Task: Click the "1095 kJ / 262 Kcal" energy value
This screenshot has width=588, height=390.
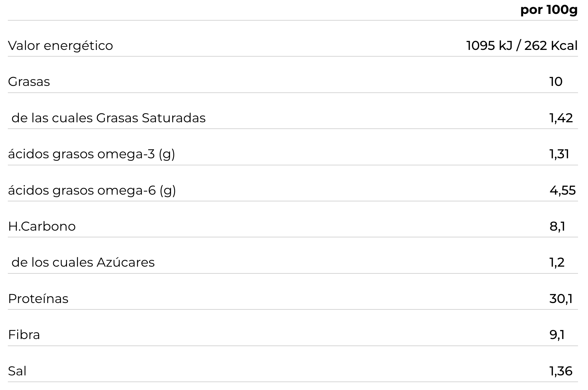Action: pos(522,46)
